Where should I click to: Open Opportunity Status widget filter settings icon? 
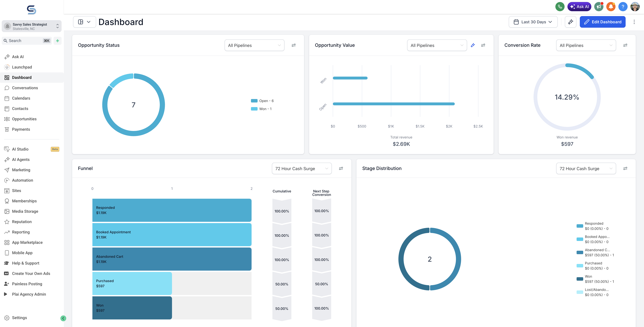click(x=294, y=45)
